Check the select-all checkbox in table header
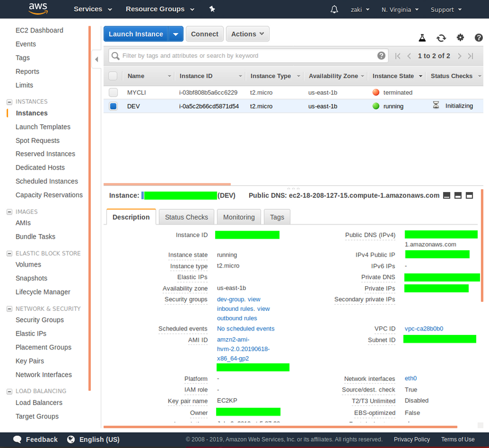Image resolution: width=489 pixels, height=448 pixels. 113,76
